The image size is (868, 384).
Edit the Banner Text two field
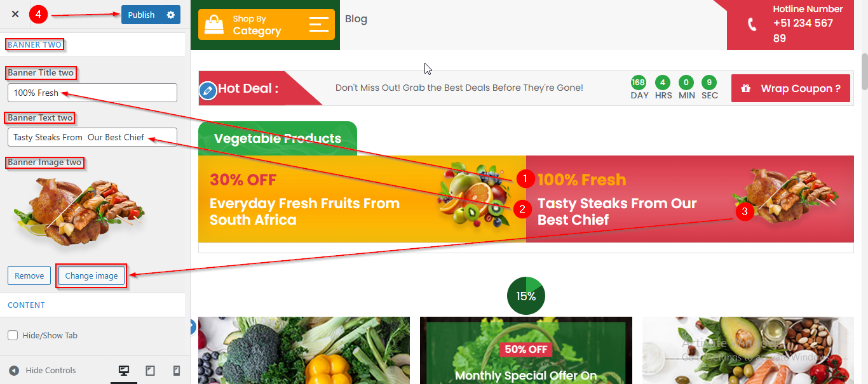[x=92, y=137]
